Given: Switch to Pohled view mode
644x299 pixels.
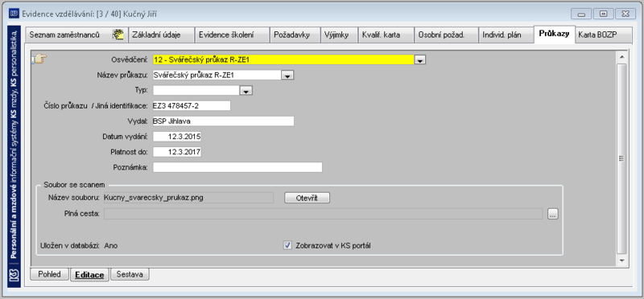Looking at the screenshot, I should 49,274.
